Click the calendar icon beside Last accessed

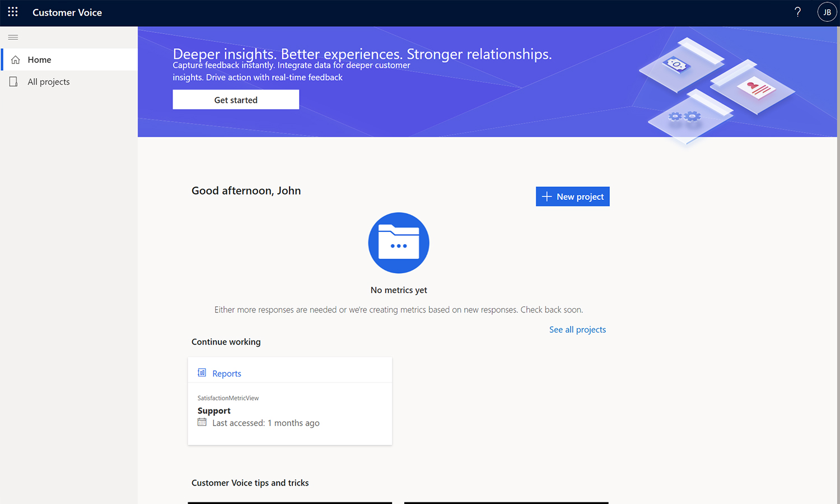(202, 422)
